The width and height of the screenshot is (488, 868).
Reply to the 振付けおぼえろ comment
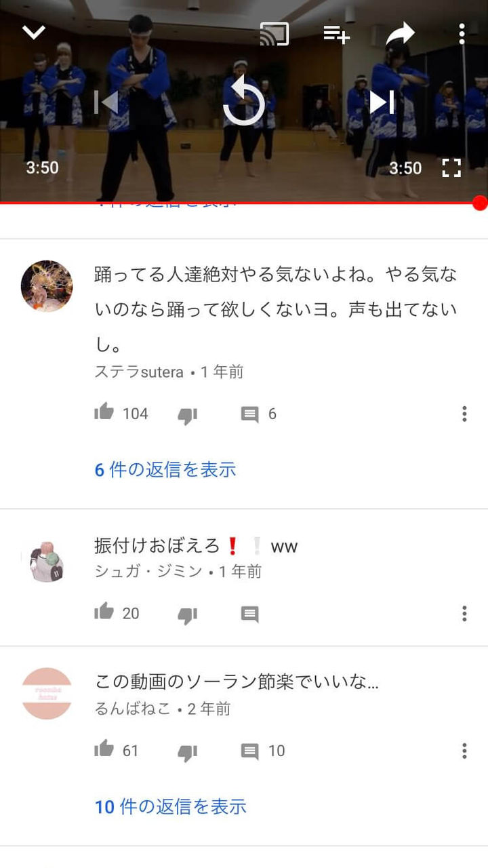click(250, 614)
